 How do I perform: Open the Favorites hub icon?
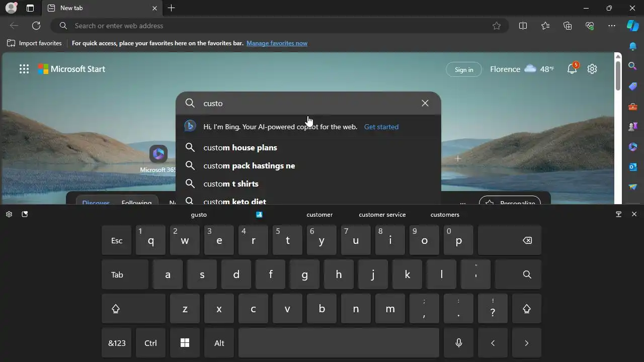(545, 26)
